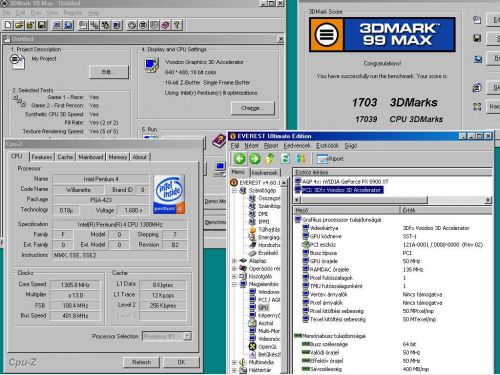Click Refresh button in CPU-Z

(142, 362)
